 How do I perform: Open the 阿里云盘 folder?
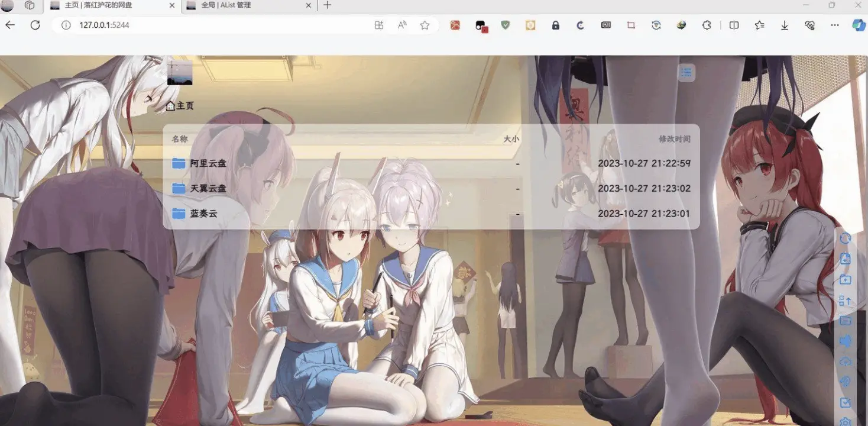pos(208,163)
